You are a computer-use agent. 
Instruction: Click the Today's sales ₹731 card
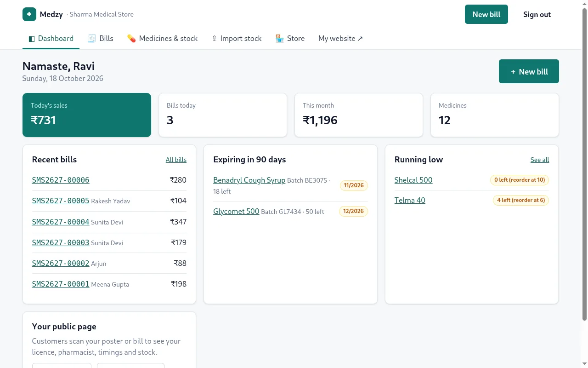click(87, 115)
